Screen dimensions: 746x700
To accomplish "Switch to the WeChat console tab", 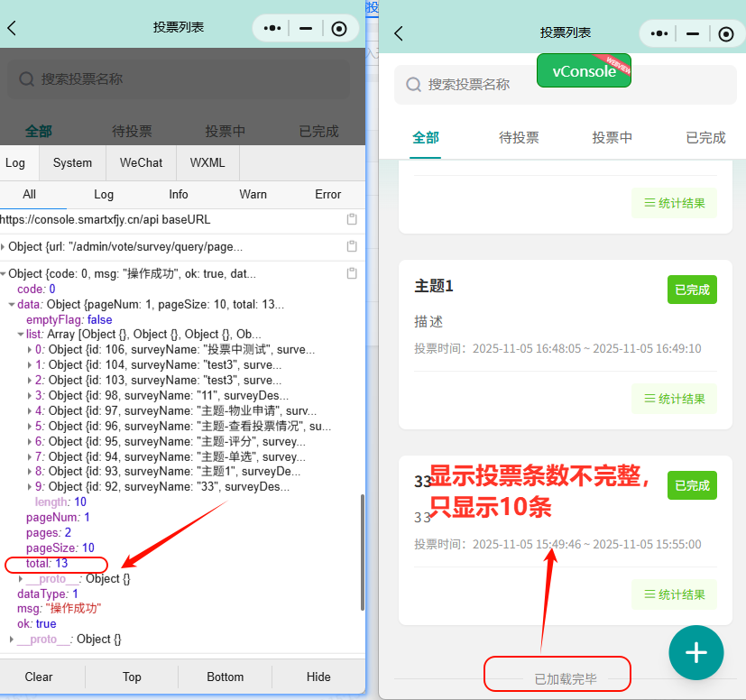I will (x=141, y=163).
